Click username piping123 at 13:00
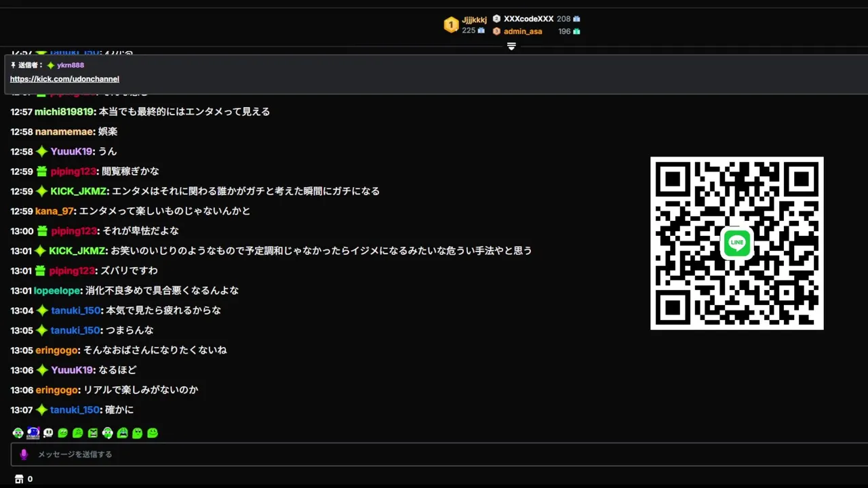 [74, 231]
